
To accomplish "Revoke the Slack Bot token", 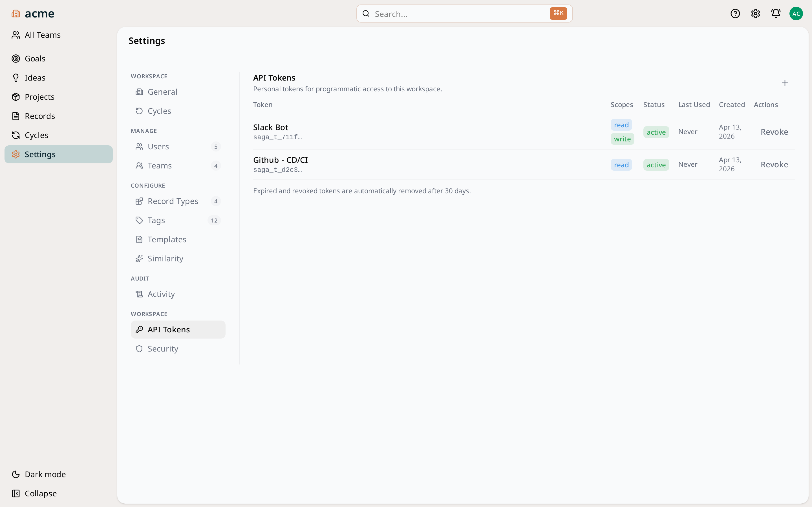I will pyautogui.click(x=774, y=132).
